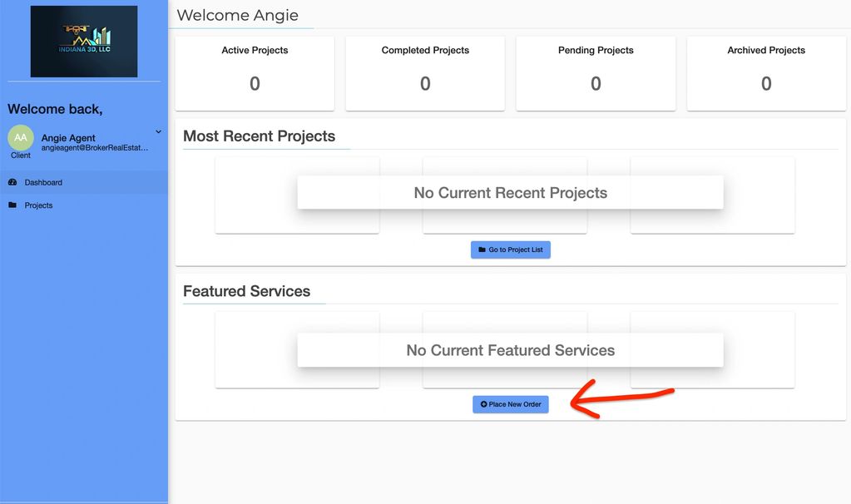Click the No Current Recent Projects banner
851x504 pixels.
510,193
